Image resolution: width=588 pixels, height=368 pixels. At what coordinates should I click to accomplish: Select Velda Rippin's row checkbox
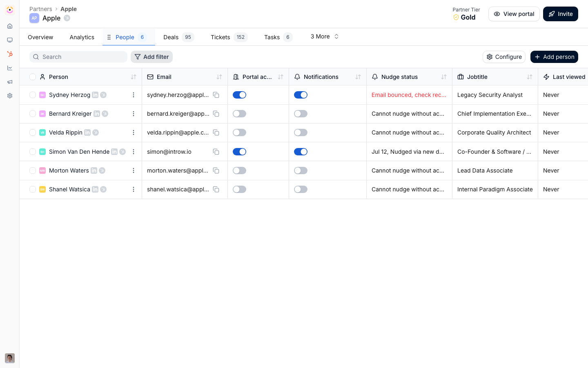(x=33, y=132)
